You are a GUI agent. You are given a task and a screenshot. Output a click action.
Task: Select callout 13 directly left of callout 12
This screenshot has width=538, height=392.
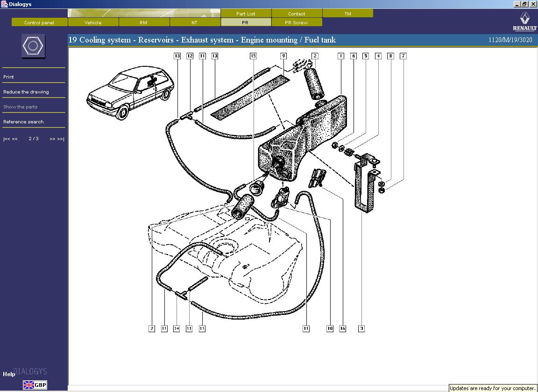point(177,56)
